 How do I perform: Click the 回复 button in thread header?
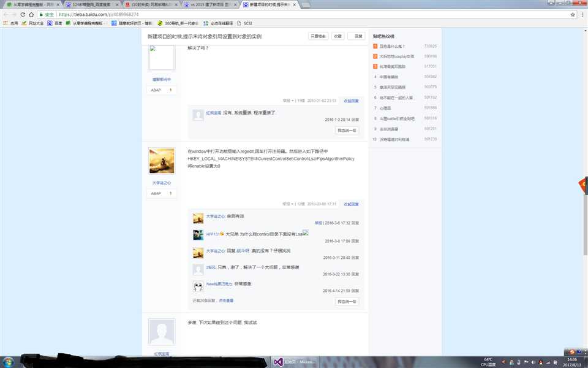coord(356,36)
